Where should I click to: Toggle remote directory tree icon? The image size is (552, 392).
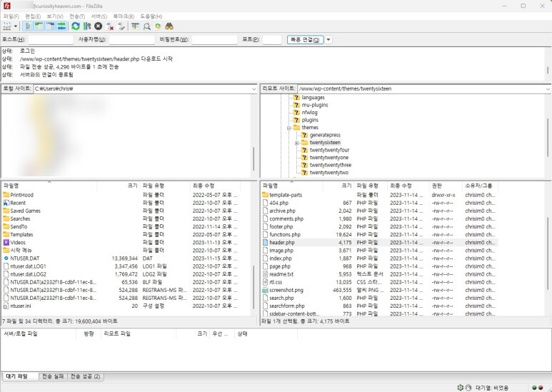pyautogui.click(x=50, y=26)
